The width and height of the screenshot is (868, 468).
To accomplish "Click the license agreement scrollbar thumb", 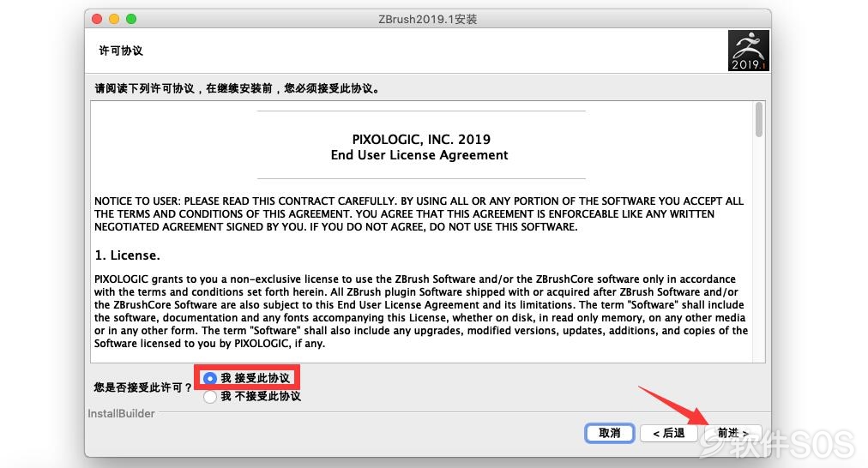I will coord(758,119).
